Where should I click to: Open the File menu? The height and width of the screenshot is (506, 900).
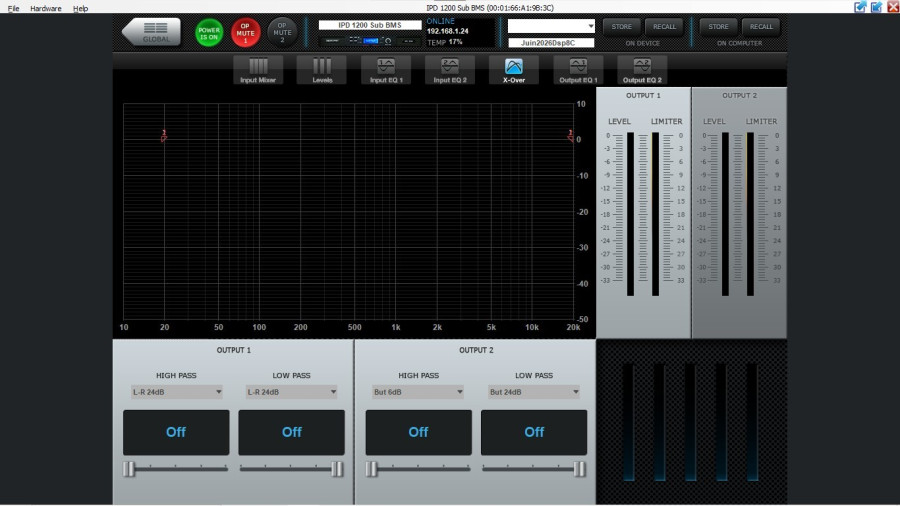13,9
